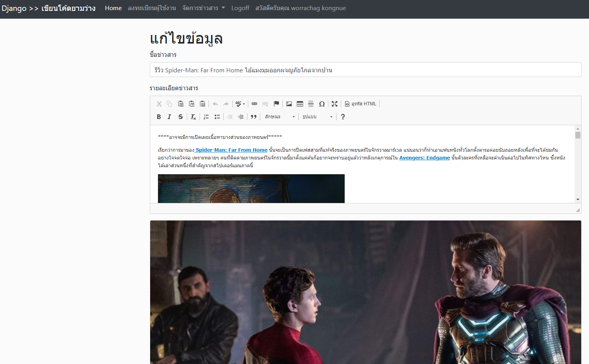Open the ลักษณะ styles dropdown

pyautogui.click(x=280, y=117)
